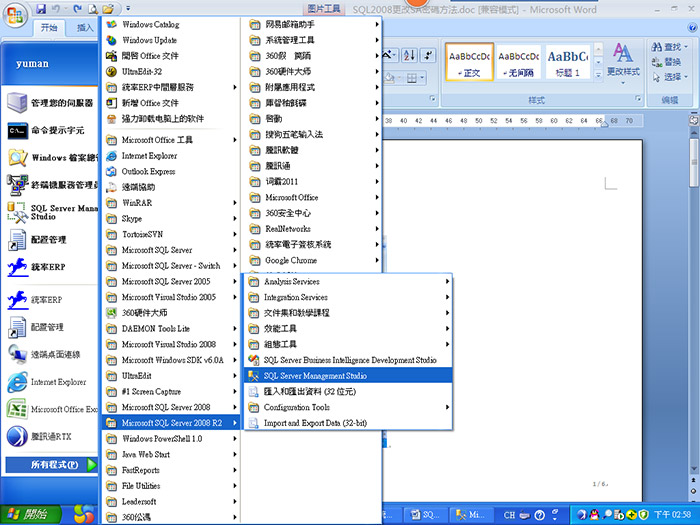700x525 pixels.
Task: Expand Analysis Services folder
Action: [349, 282]
